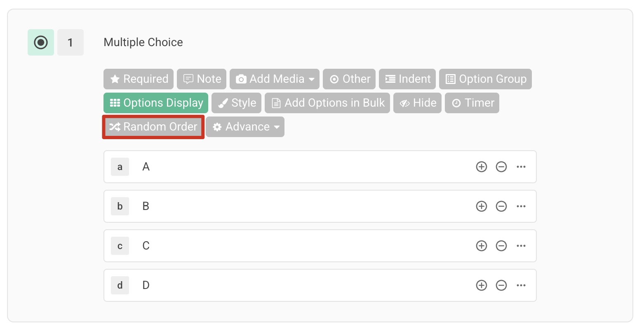644x331 pixels.
Task: Click the minus icon on option B
Action: 501,206
